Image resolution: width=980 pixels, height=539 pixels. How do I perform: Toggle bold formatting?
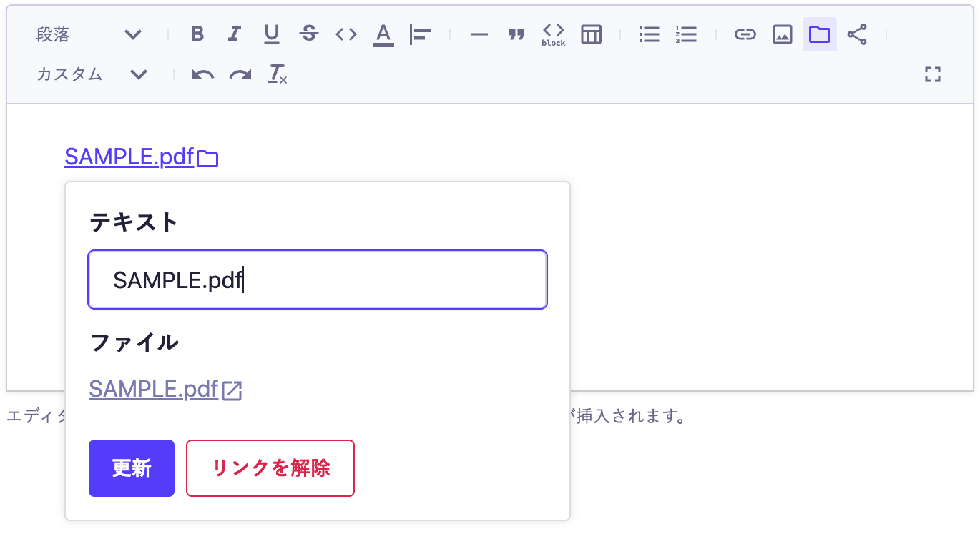pyautogui.click(x=198, y=34)
